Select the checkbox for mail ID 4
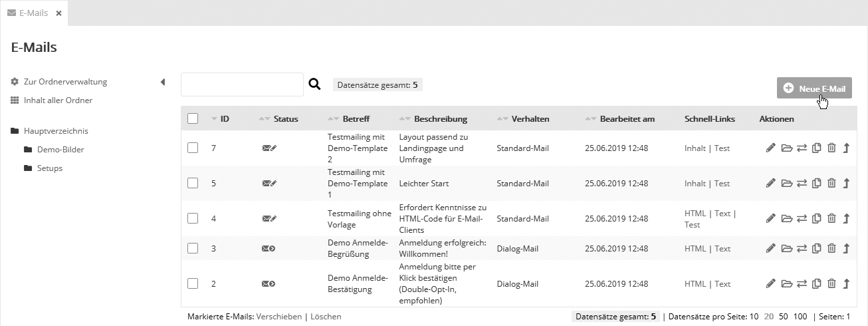This screenshot has width=868, height=326. click(x=193, y=218)
